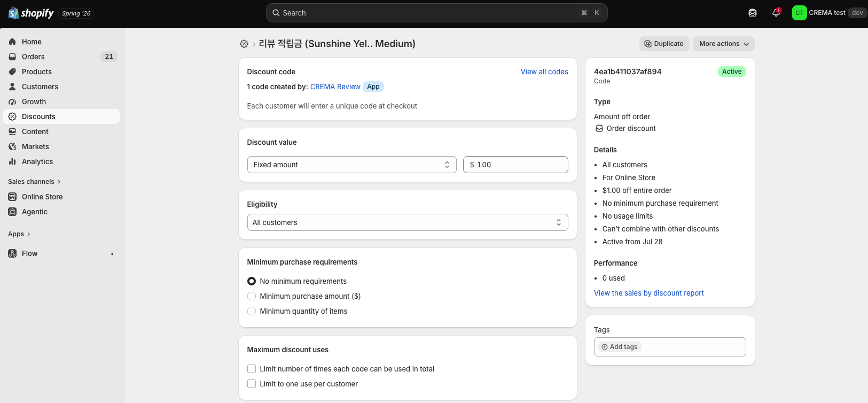The width and height of the screenshot is (868, 403).
Task: Select No minimum requirements option
Action: (x=252, y=281)
